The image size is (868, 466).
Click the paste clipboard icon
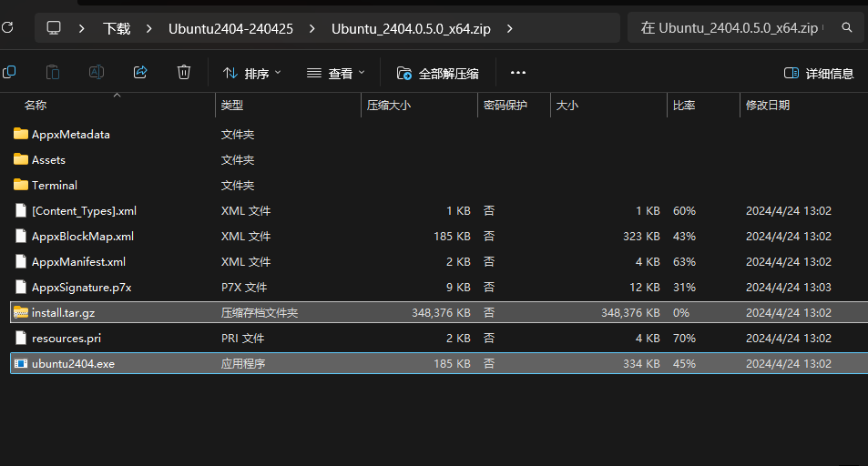pos(53,73)
